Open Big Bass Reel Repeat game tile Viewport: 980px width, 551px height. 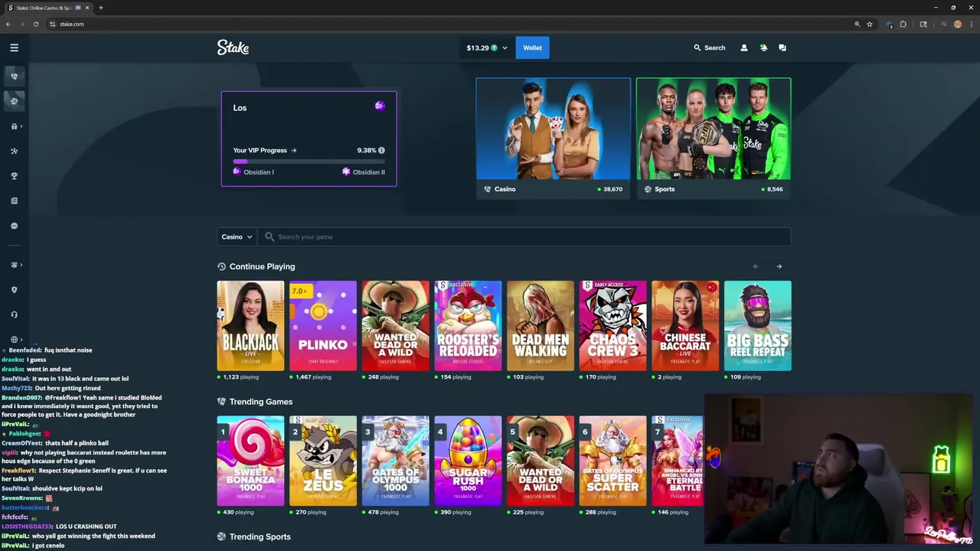(x=757, y=326)
